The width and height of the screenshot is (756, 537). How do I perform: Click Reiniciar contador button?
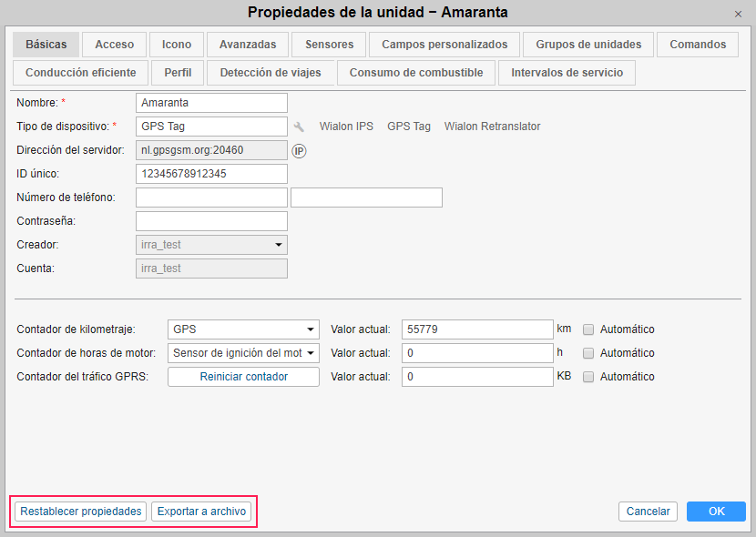(x=243, y=377)
